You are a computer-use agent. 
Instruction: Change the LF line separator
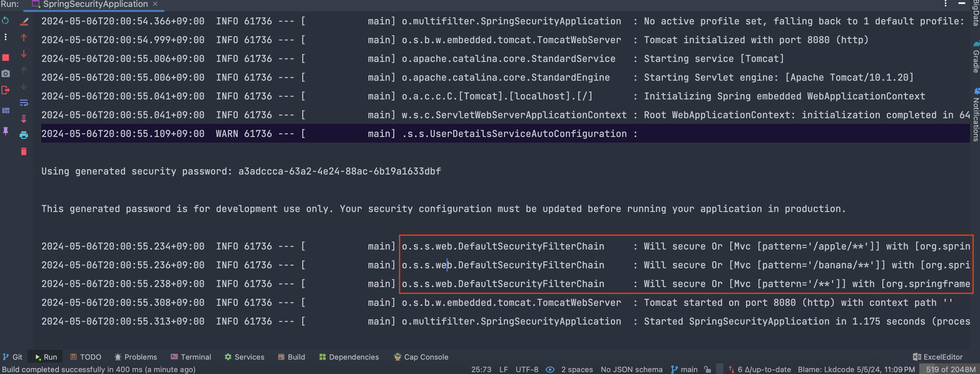(504, 369)
